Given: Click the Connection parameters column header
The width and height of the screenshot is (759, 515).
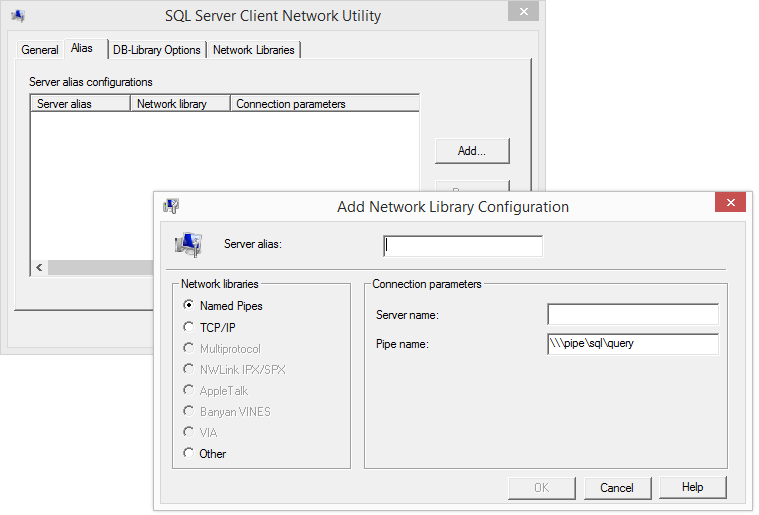Looking at the screenshot, I should (x=325, y=104).
